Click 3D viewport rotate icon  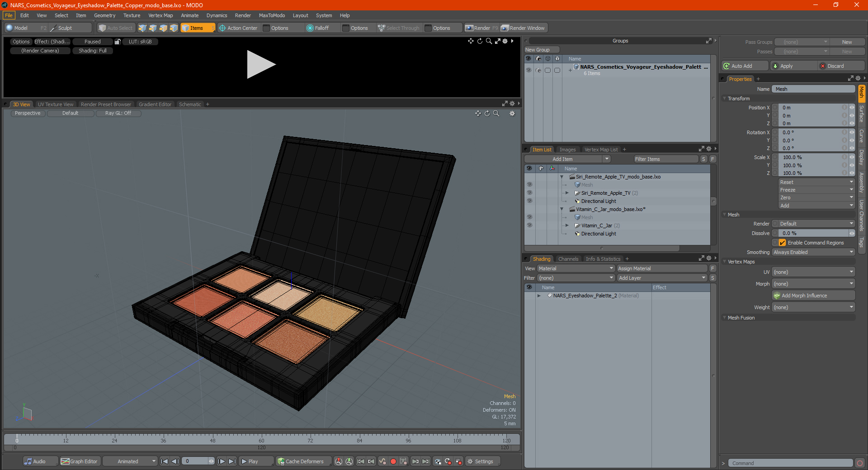point(487,113)
